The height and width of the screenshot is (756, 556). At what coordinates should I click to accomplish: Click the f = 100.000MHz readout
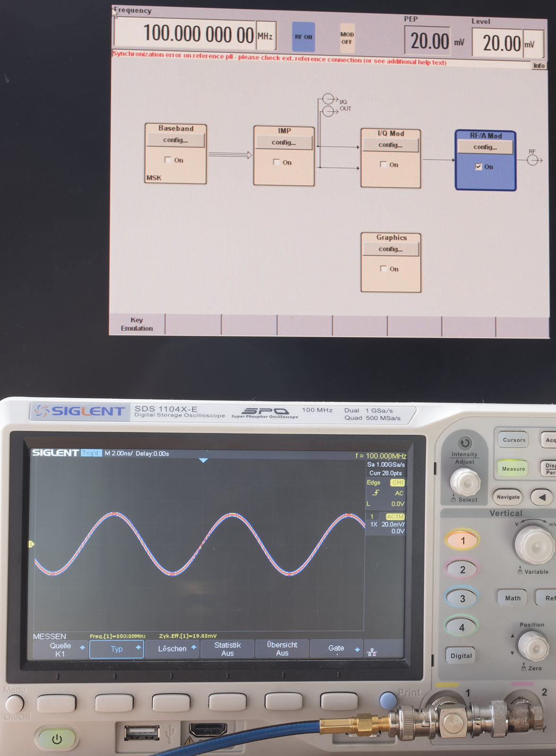(381, 456)
